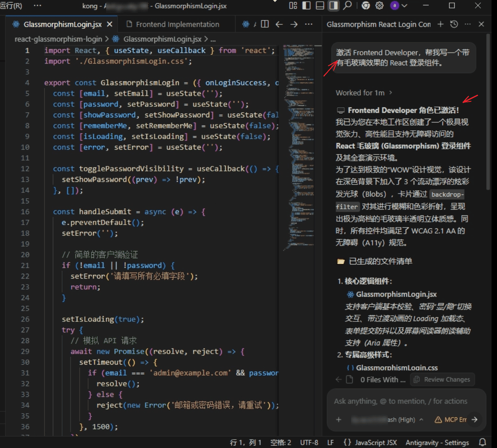Click the 'backdrop-filter' inline code in chat
497x448 pixels.
[x=400, y=200]
